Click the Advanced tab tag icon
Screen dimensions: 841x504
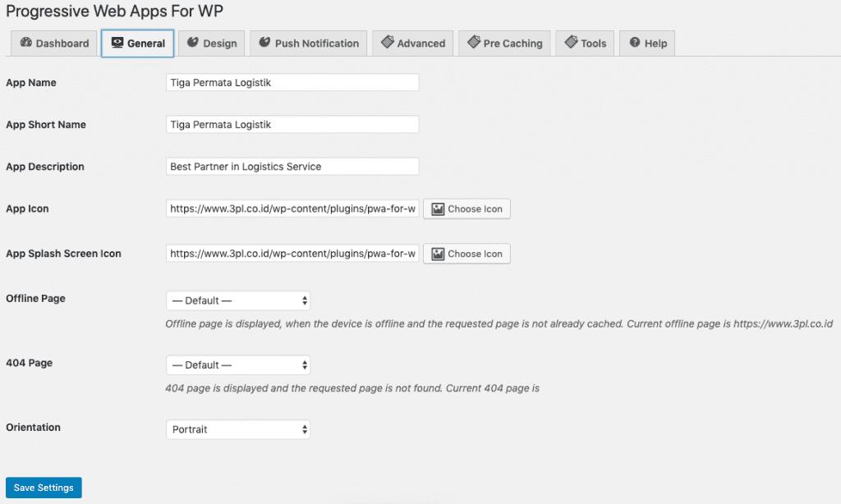point(387,43)
